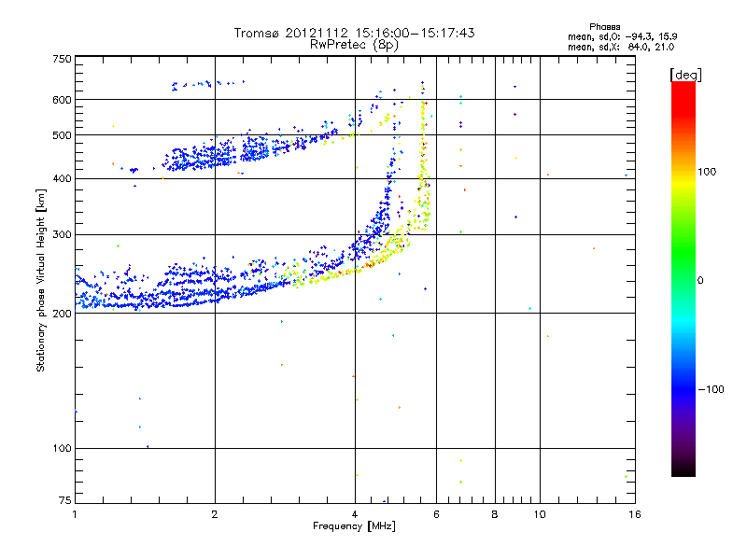
Task: Click the y-axis tick label '600'
Action: (62, 100)
